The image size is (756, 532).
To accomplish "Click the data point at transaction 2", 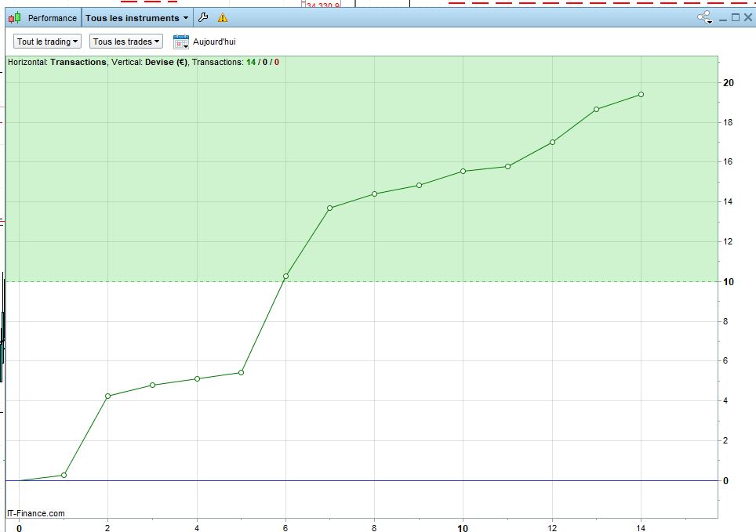I will [107, 396].
